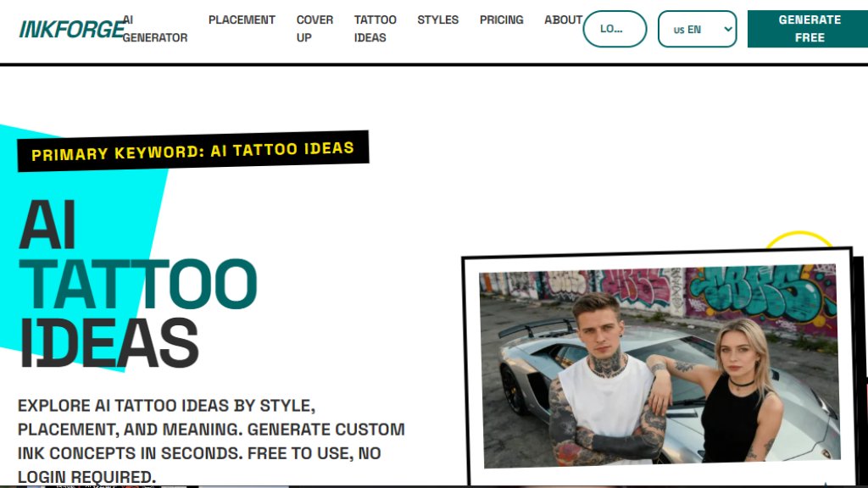Click the language dropdown chevron arrow
Image resolution: width=868 pixels, height=488 pixels.
coord(728,30)
